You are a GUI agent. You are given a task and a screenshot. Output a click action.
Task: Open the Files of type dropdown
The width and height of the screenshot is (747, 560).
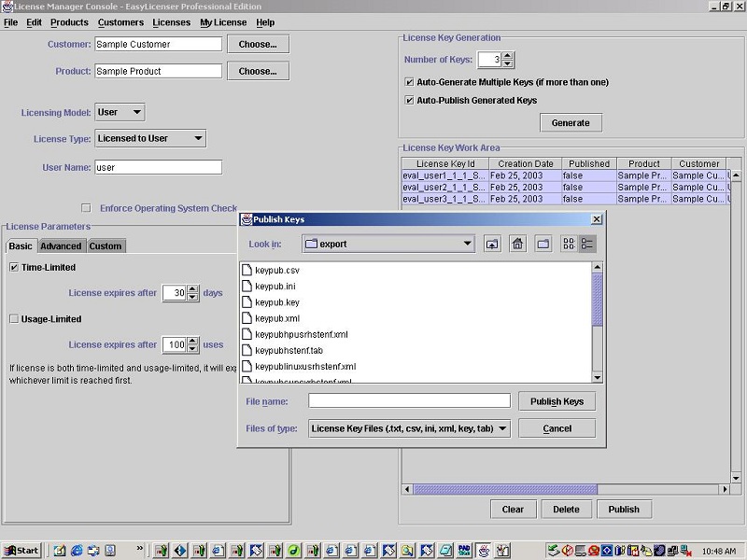point(410,428)
